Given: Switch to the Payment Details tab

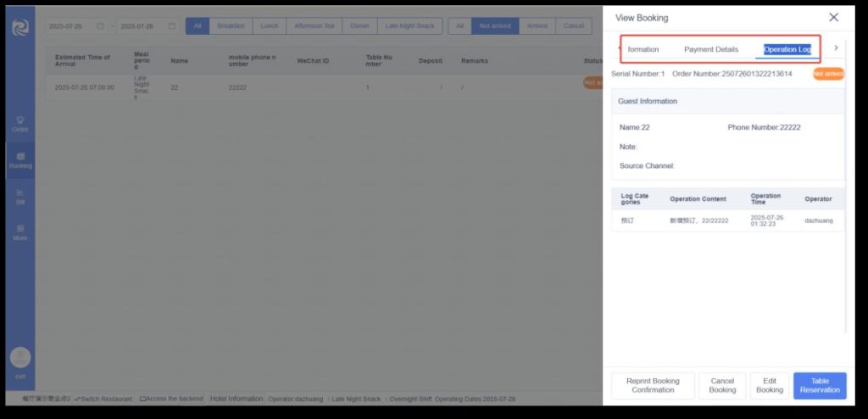Looking at the screenshot, I should 710,49.
